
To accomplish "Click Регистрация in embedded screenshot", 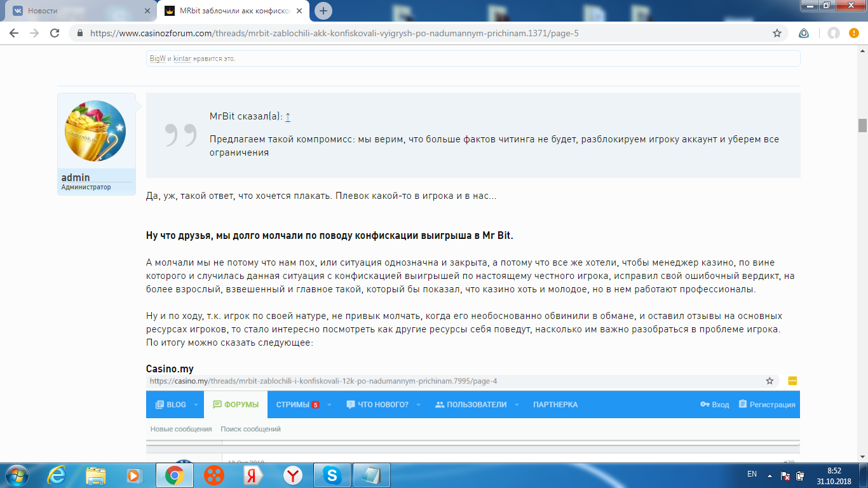I will coord(766,404).
